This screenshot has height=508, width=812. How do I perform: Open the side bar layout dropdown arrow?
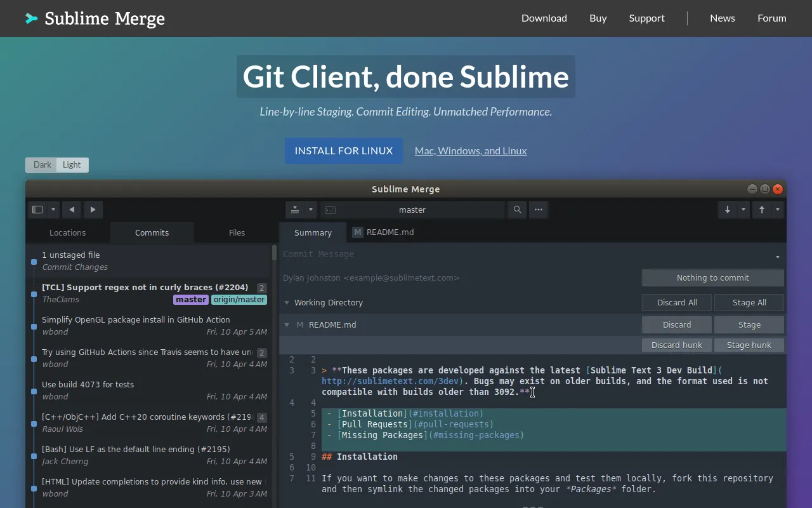pos(53,210)
